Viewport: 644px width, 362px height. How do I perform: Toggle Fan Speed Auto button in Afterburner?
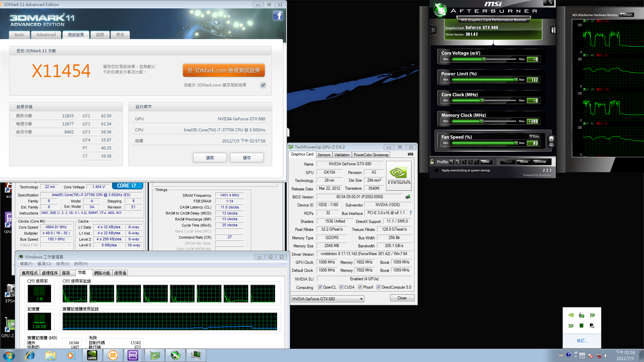[535, 137]
